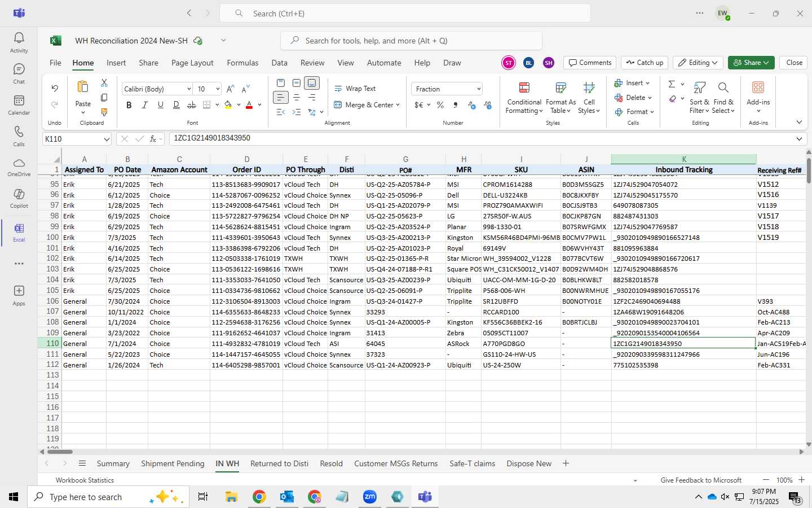Open the file name dropdown chevron
The image size is (812, 508).
pyautogui.click(x=223, y=41)
